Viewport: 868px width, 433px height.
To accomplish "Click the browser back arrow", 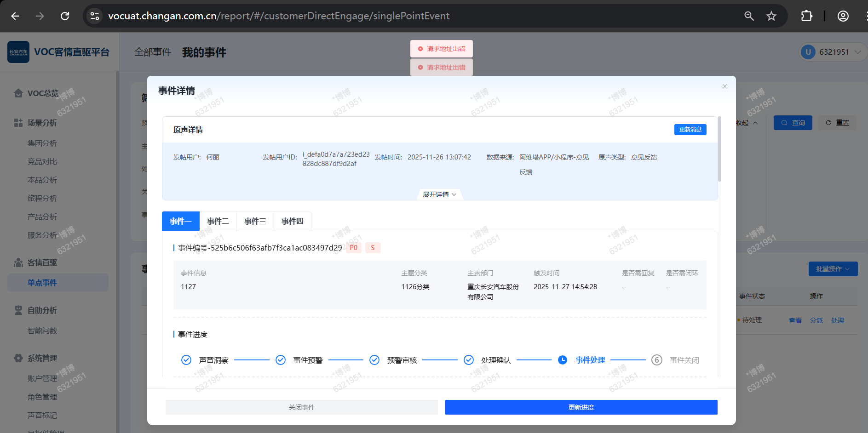I will tap(15, 16).
